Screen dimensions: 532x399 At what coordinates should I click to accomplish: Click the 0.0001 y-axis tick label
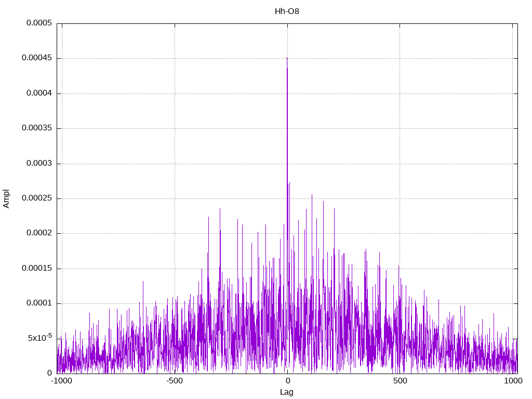[39, 303]
